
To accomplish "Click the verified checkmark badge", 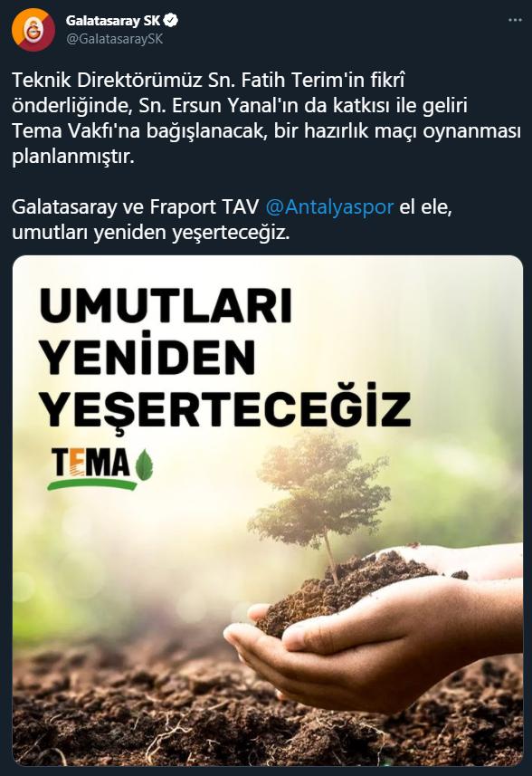I will click(171, 20).
